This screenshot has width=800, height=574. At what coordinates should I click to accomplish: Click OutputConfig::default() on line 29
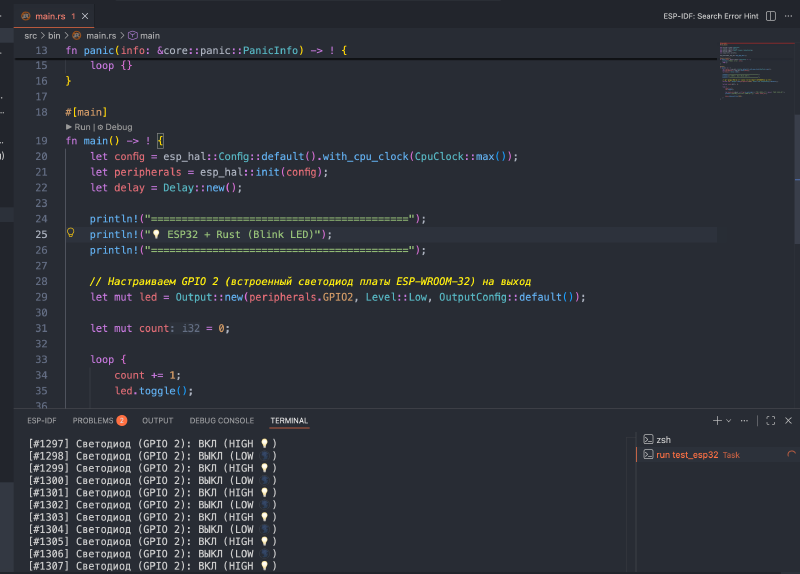tap(507, 297)
